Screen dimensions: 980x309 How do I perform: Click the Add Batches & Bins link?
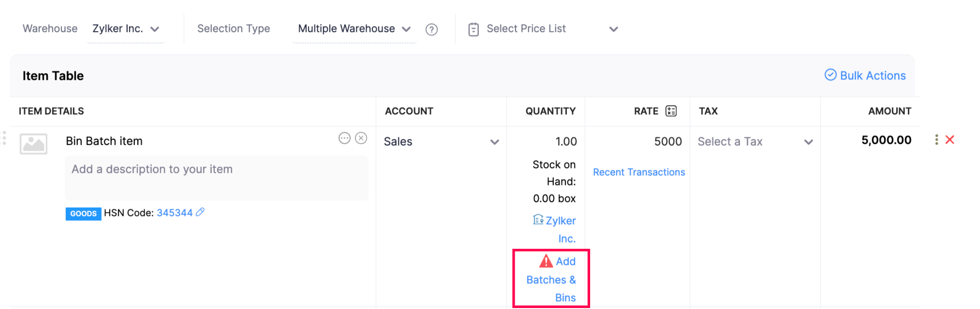pyautogui.click(x=551, y=280)
